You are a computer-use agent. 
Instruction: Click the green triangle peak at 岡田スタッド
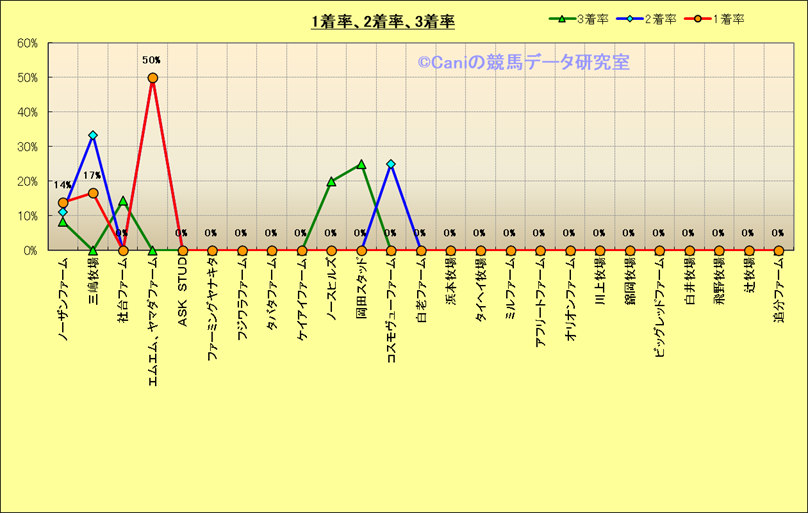click(x=361, y=164)
